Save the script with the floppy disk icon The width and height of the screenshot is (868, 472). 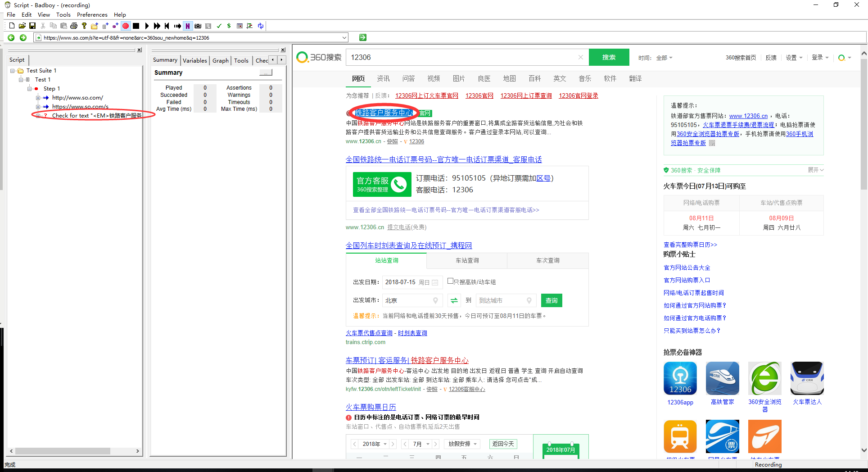32,26
